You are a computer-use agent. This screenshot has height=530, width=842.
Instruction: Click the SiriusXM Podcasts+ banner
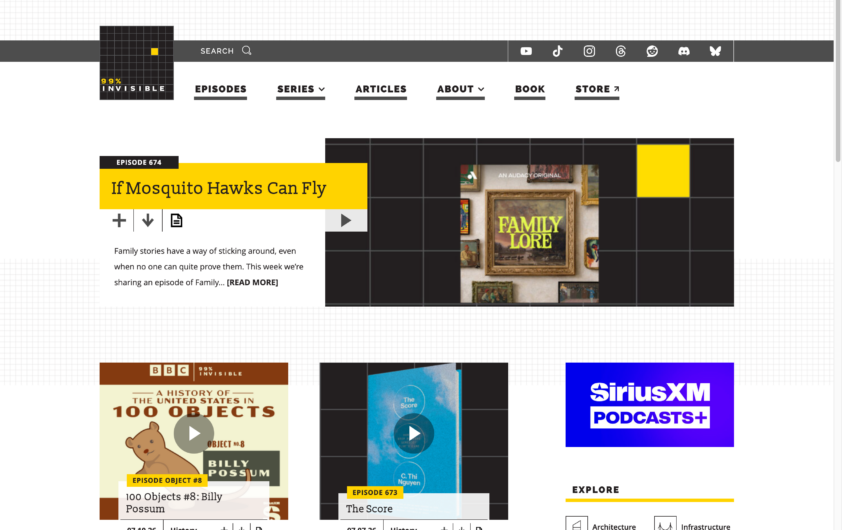(x=649, y=404)
